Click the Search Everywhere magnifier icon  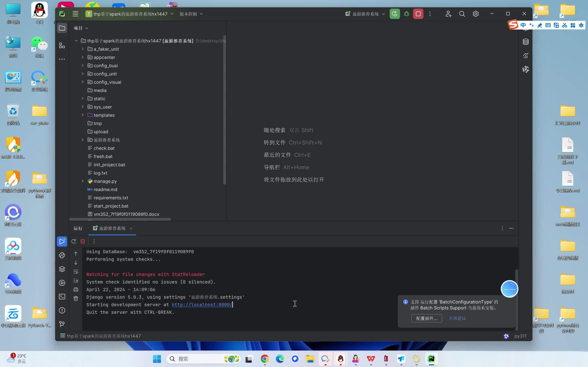coord(462,14)
